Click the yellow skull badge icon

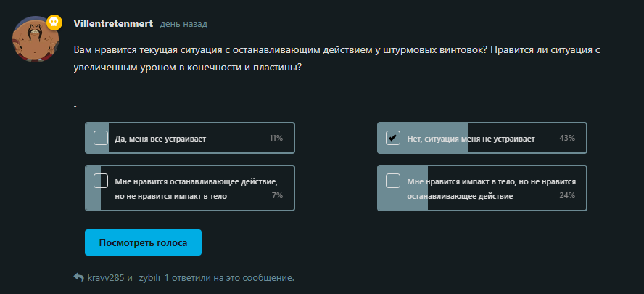point(54,23)
